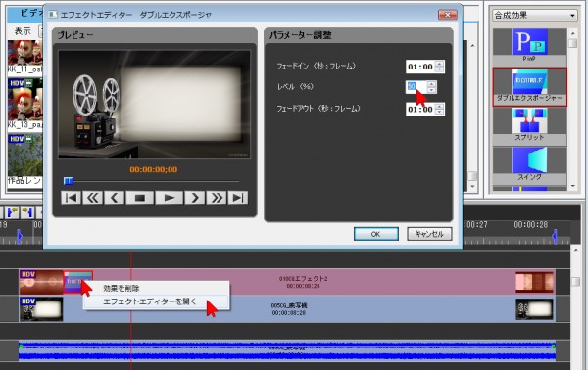
Task: Rewind preview with double-left arrows
Action: pos(93,198)
